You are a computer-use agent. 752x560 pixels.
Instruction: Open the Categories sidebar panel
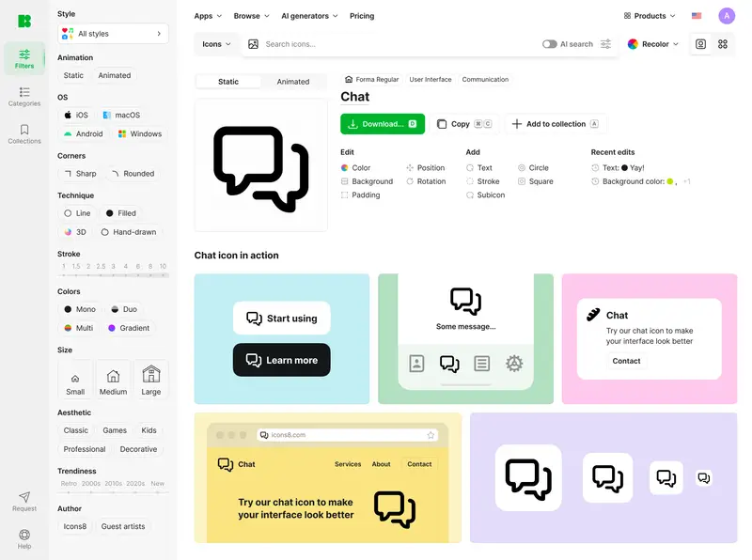coord(24,96)
